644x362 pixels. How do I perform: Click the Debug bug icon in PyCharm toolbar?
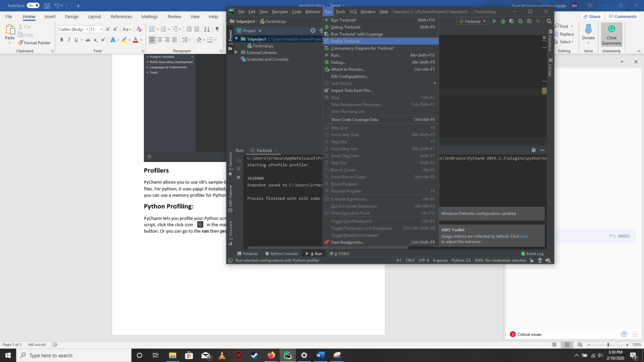[503, 21]
